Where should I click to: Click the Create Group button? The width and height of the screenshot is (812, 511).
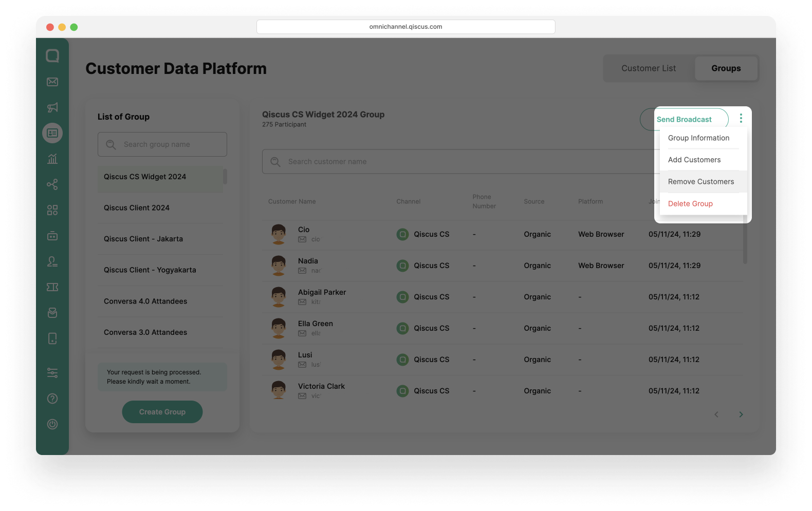(162, 412)
